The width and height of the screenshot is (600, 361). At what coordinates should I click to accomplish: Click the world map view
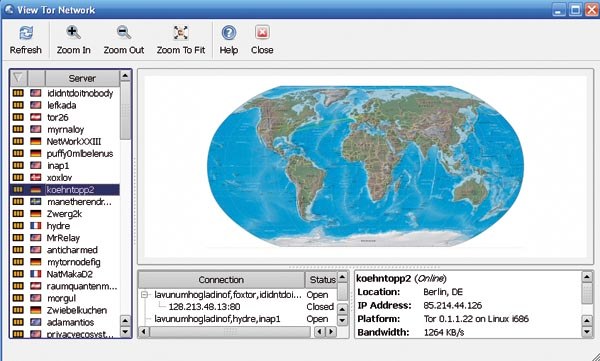click(x=365, y=166)
